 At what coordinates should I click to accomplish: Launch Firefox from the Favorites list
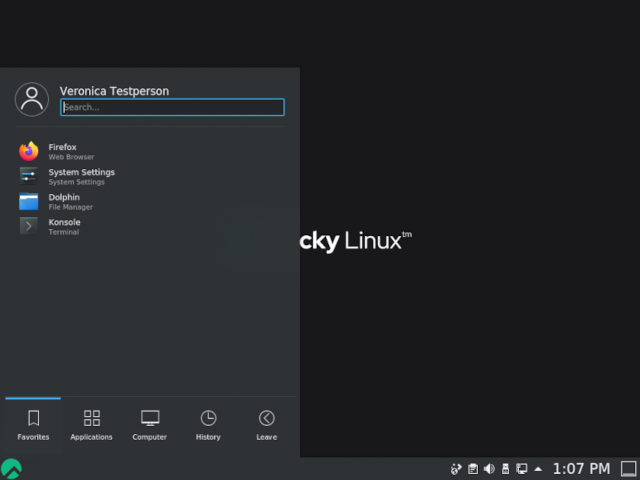pyautogui.click(x=29, y=151)
